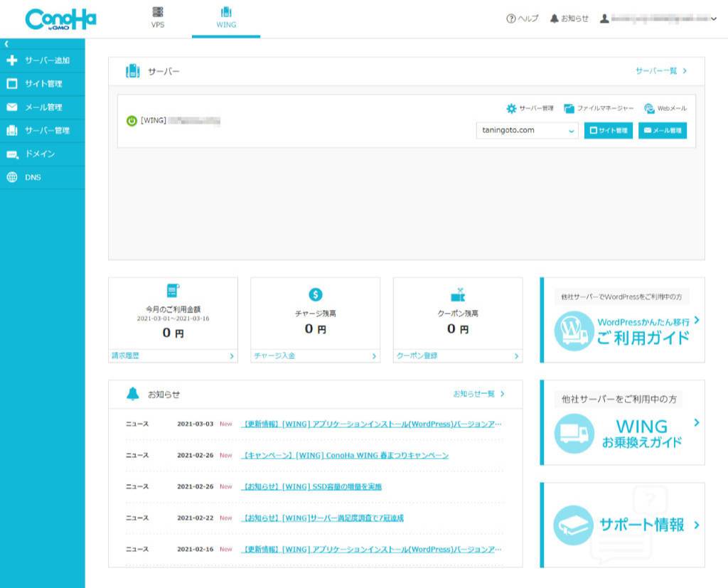
Task: Click the ヘルプ question mark icon
Action: pos(510,18)
